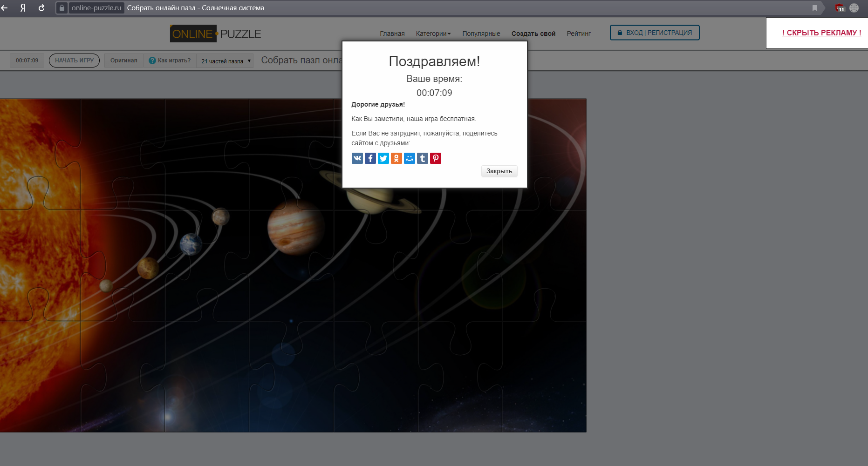This screenshot has height=466, width=868.
Task: Click the Online Puzzle logo
Action: point(215,34)
